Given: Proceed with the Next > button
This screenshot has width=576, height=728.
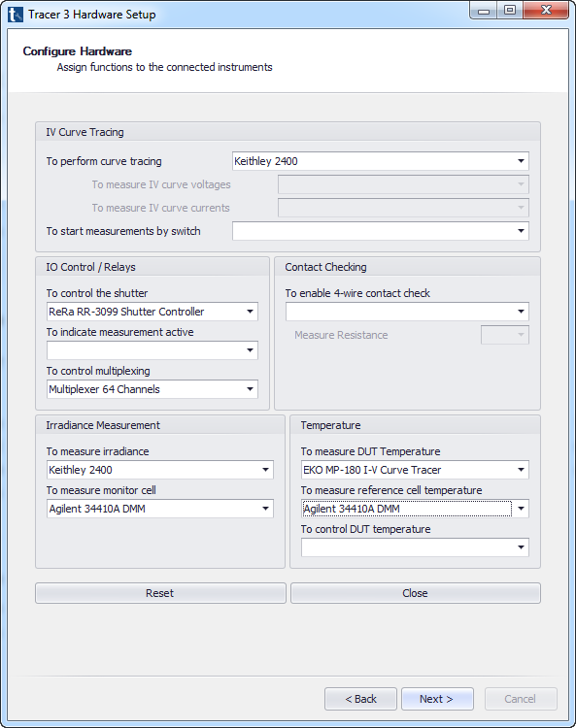Looking at the screenshot, I should (437, 699).
